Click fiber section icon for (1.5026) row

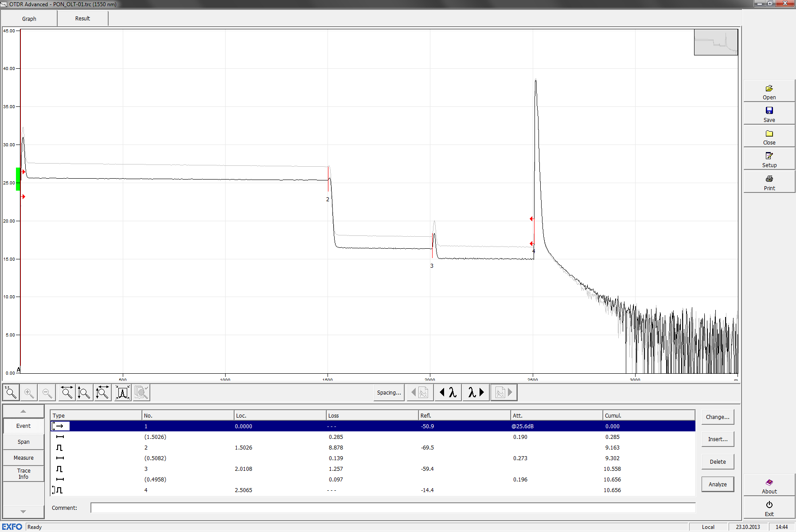click(x=60, y=437)
